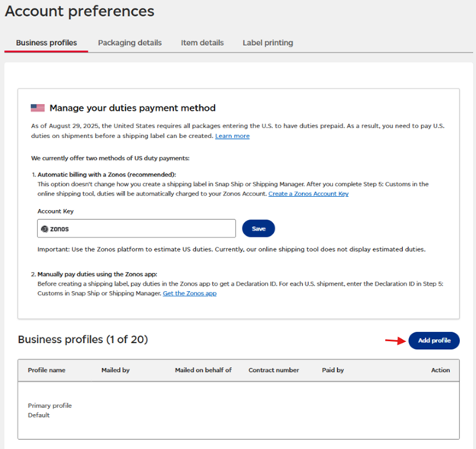Image resolution: width=476 pixels, height=449 pixels.
Task: Open the Business profiles tab
Action: click(46, 43)
